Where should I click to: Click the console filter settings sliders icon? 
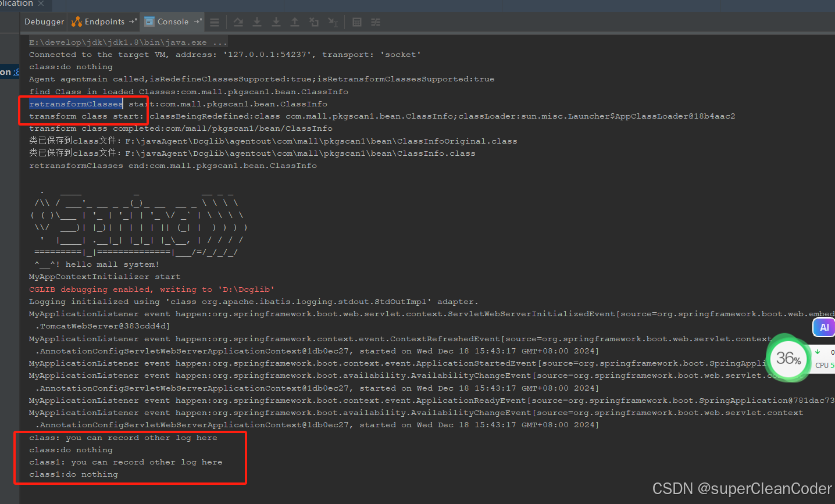(375, 22)
